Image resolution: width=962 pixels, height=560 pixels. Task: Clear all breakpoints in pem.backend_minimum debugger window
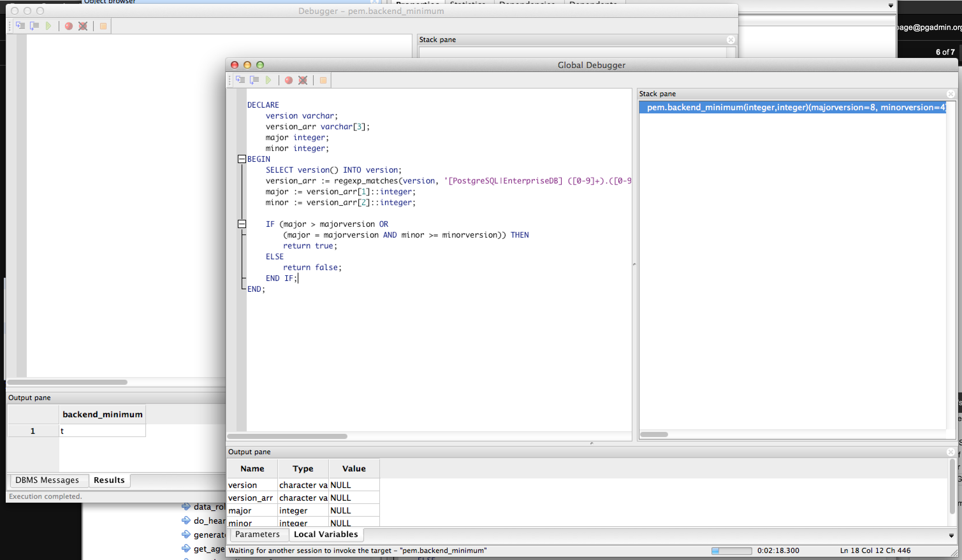(x=83, y=26)
